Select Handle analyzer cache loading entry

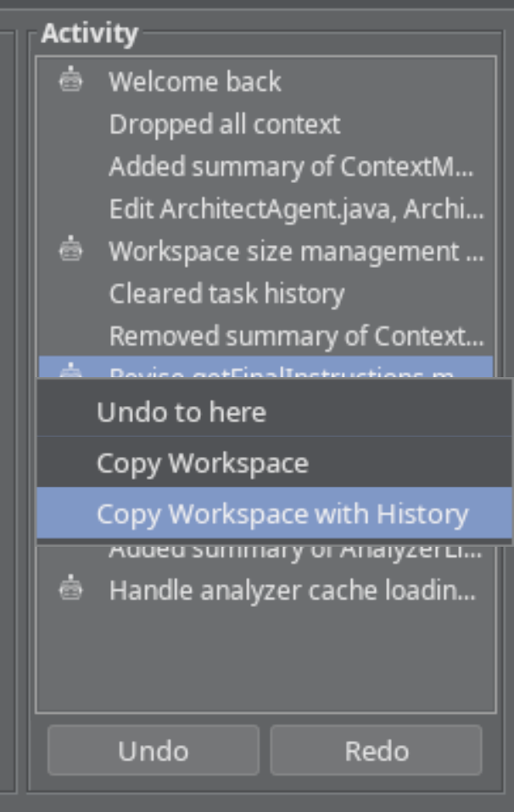coord(292,591)
